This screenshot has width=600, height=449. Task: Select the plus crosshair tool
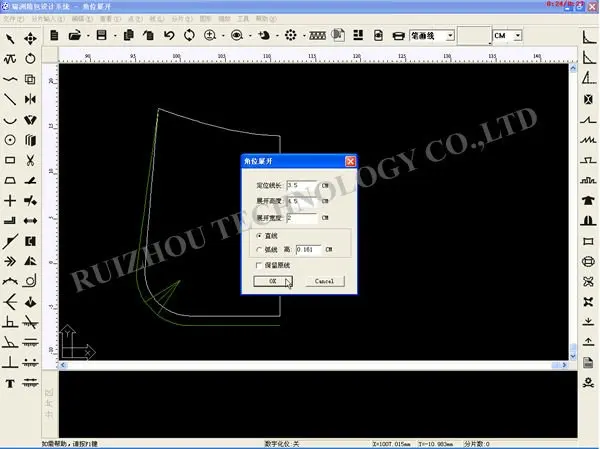[10, 201]
